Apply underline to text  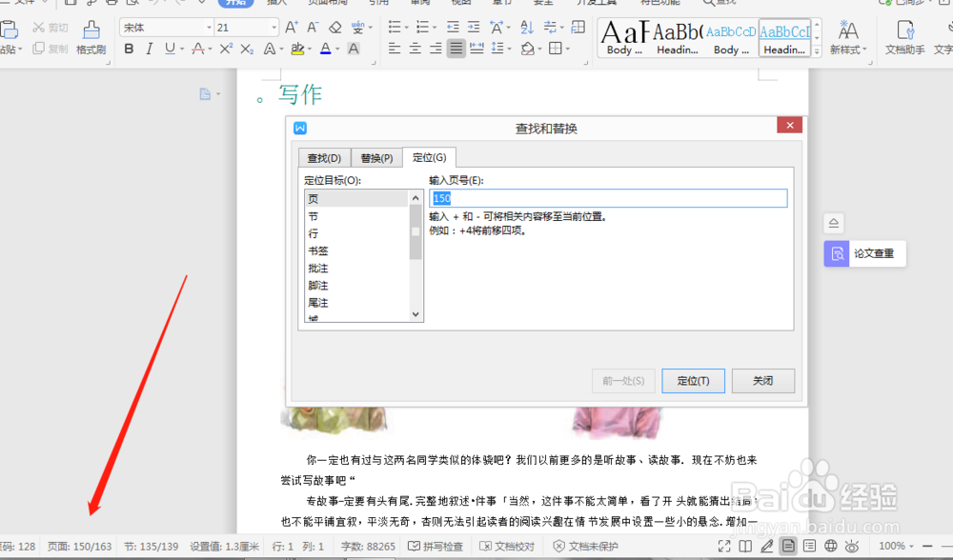pos(170,49)
